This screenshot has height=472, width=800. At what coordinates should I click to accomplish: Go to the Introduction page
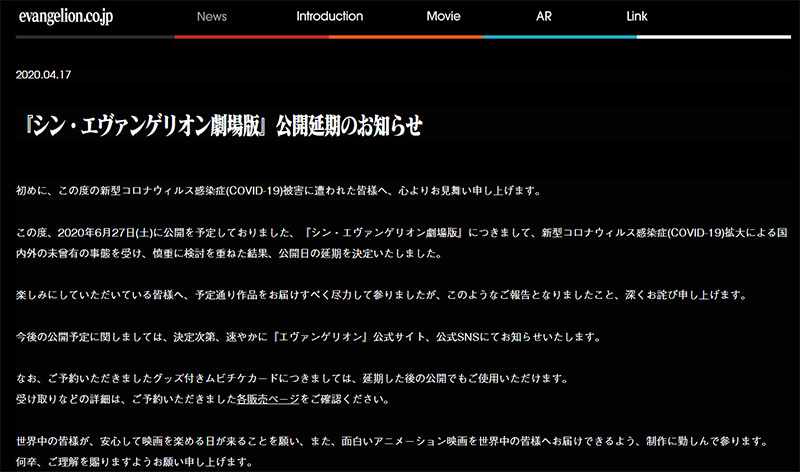point(329,17)
